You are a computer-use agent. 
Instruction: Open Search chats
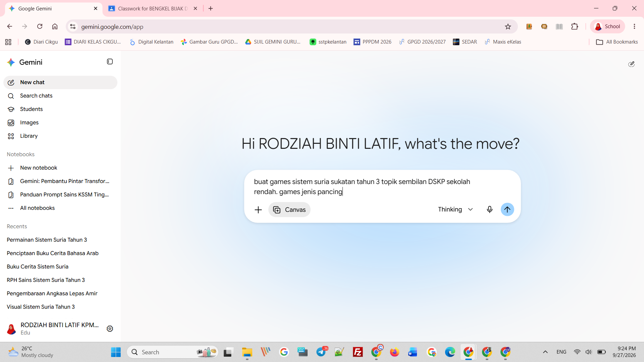pos(60,96)
